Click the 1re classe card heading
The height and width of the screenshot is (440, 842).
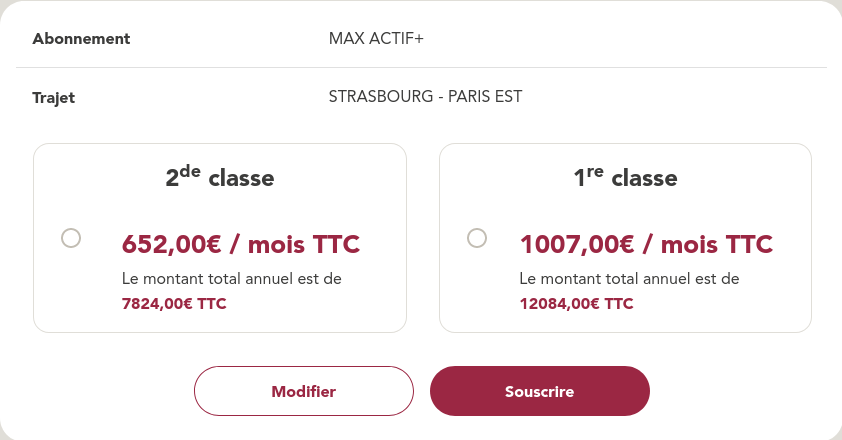click(625, 178)
